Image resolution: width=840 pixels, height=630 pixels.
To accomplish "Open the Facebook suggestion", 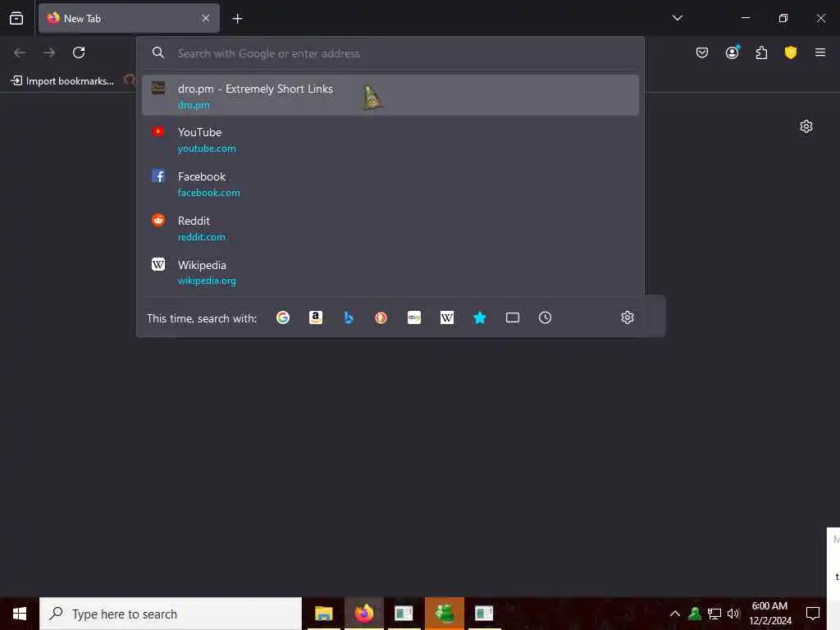I will click(390, 184).
